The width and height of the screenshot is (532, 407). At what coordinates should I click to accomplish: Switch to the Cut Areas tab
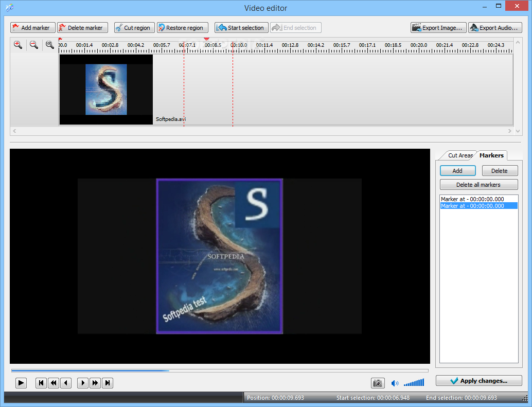[x=460, y=155]
